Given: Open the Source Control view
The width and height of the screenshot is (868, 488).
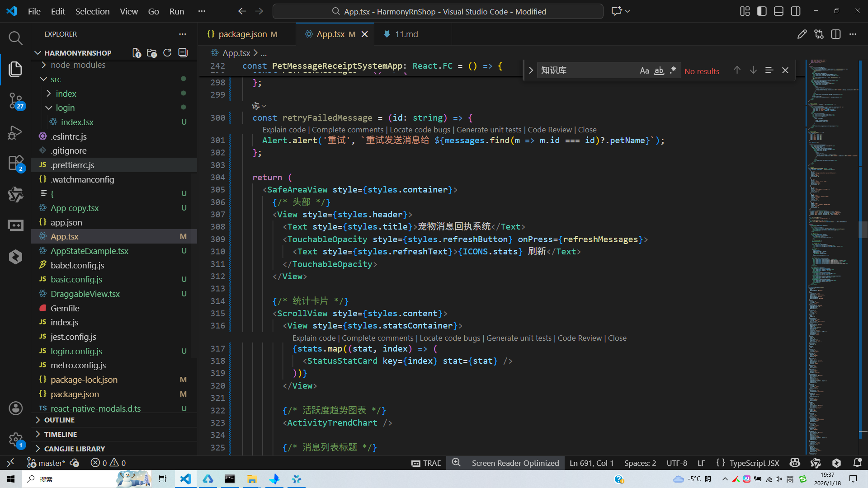Looking at the screenshot, I should 15,100.
